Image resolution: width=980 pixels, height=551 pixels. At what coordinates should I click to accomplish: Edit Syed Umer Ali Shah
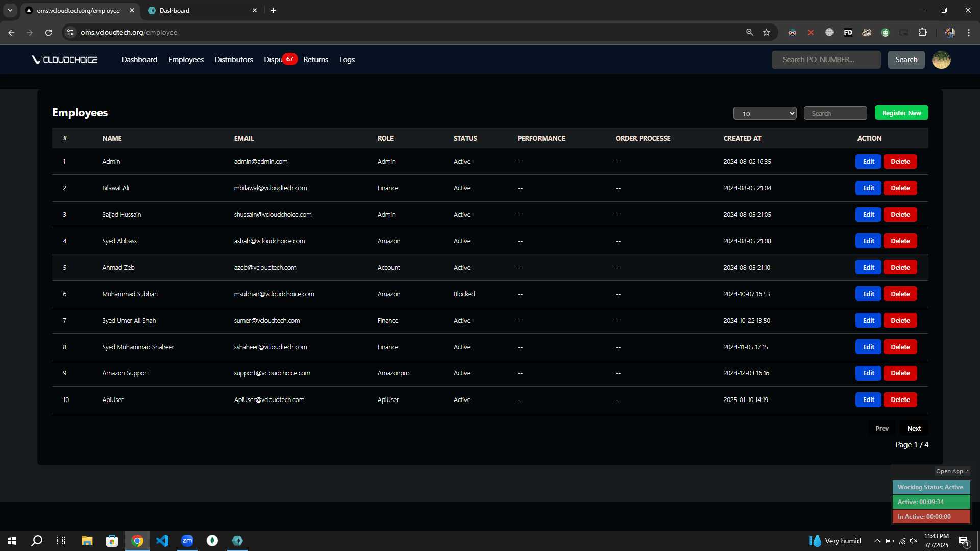868,320
